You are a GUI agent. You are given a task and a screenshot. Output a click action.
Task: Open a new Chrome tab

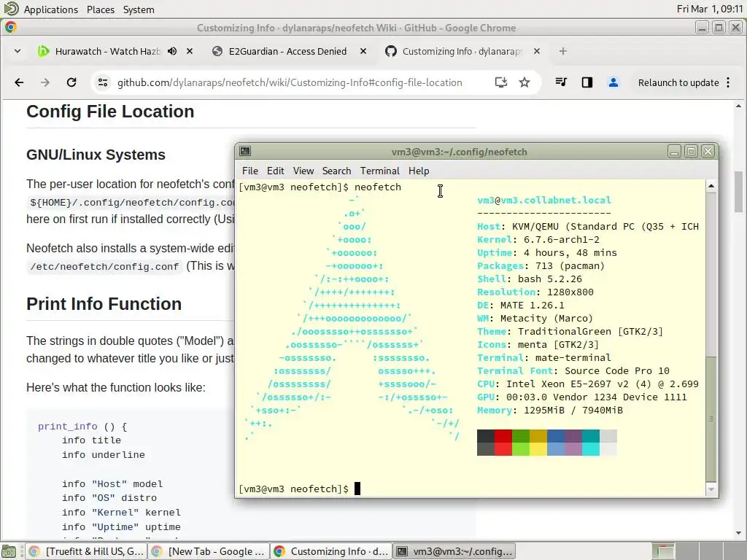563,51
